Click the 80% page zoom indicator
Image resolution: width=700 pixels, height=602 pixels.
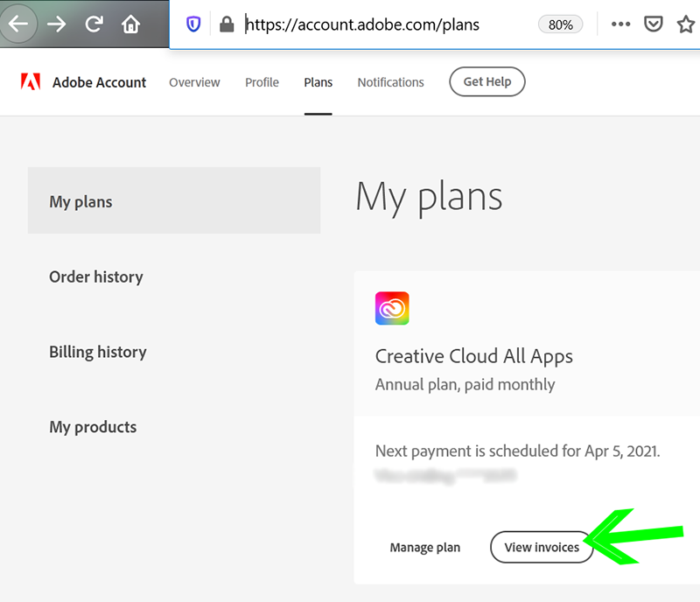click(x=560, y=24)
